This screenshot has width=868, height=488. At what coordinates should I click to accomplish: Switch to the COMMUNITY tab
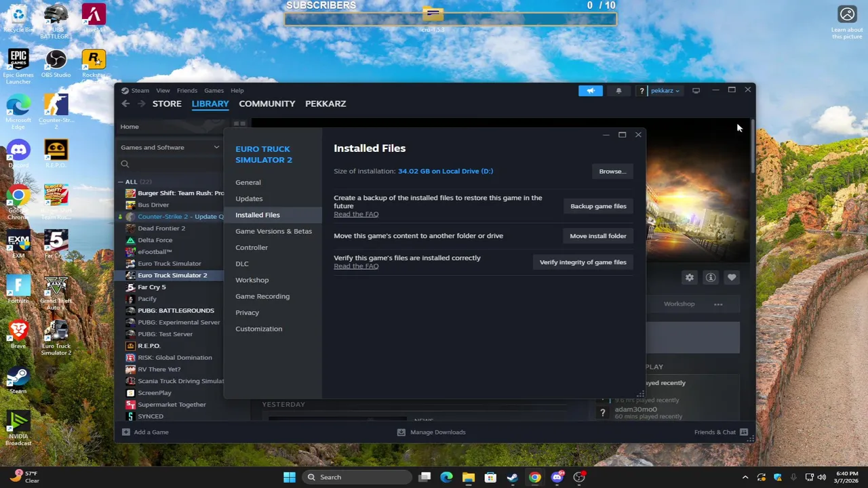267,104
